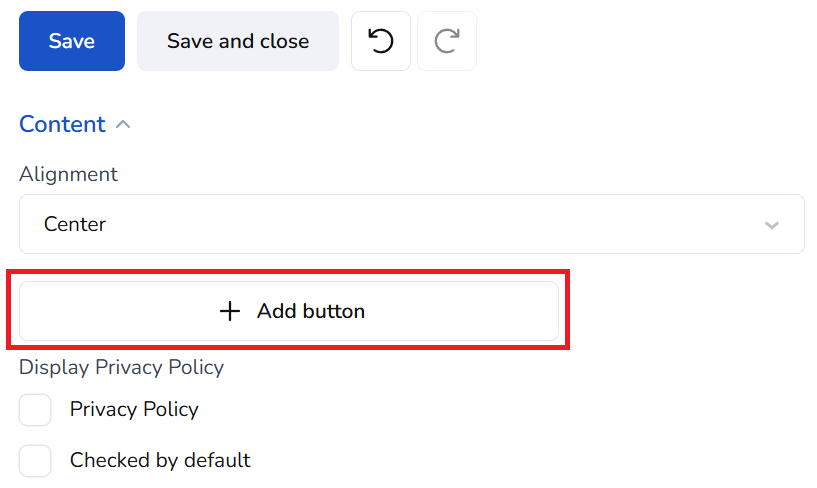Click the Content heading text
The height and width of the screenshot is (488, 817).
pos(62,124)
